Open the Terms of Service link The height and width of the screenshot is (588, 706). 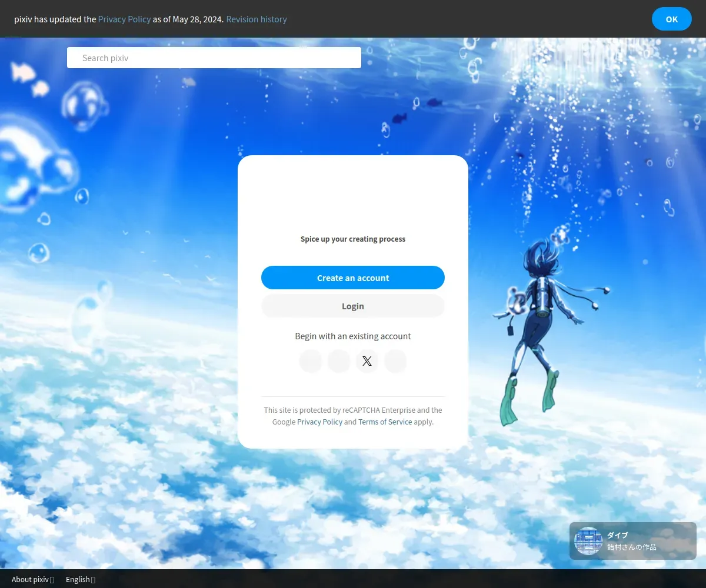[x=385, y=422]
